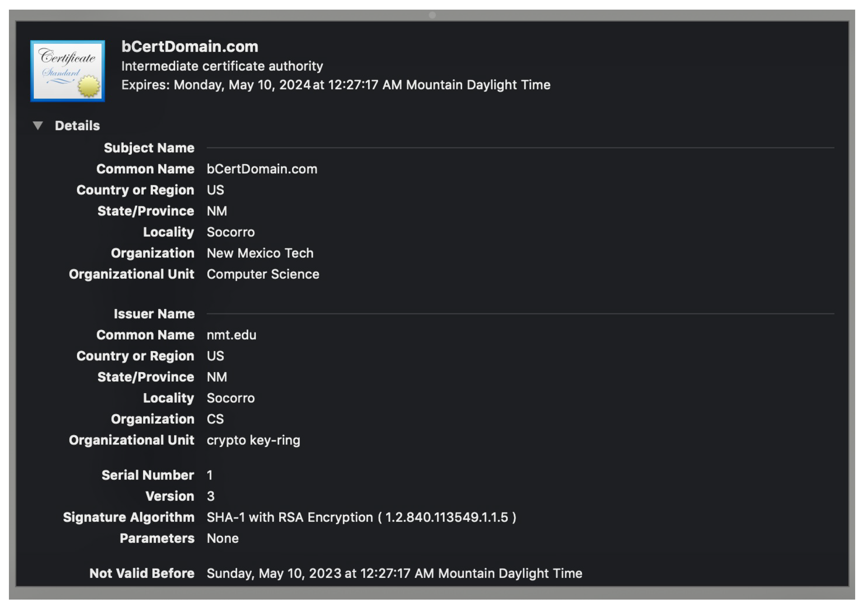Collapse the Details disclosure triangle

38,126
